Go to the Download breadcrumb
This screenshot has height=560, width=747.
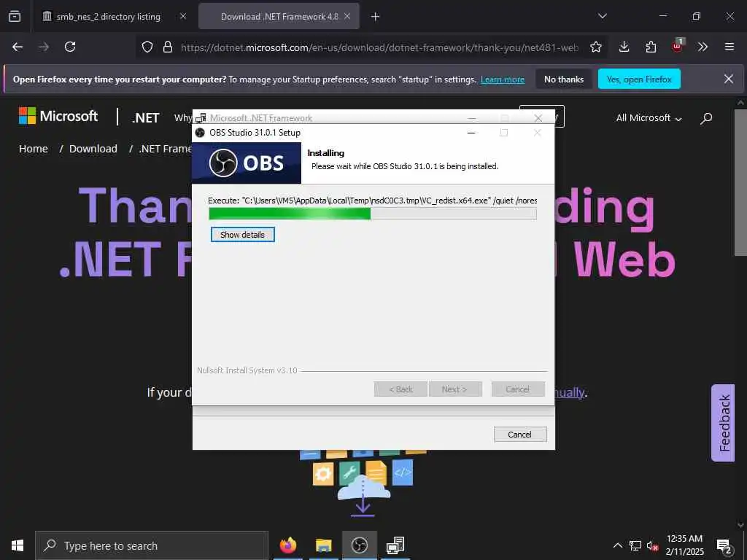(x=93, y=149)
